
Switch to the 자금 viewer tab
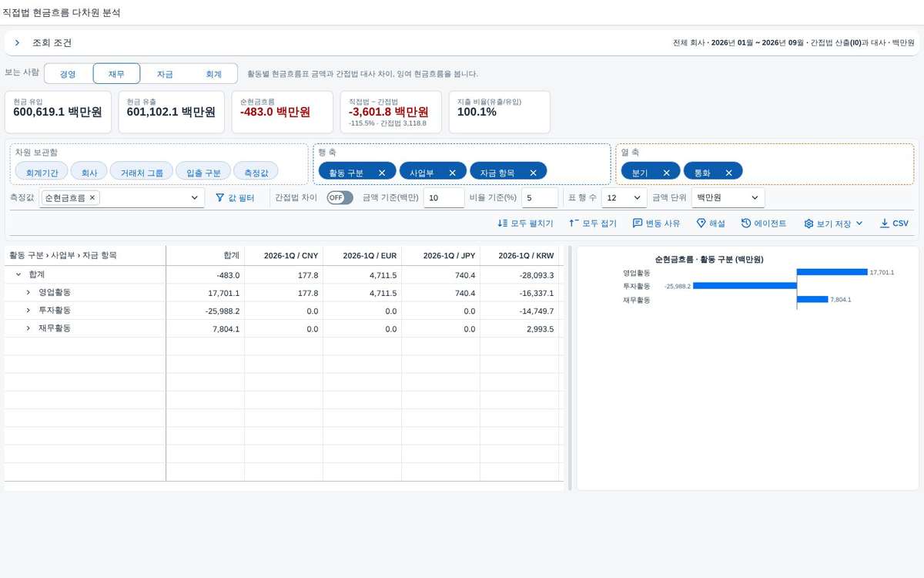(164, 74)
